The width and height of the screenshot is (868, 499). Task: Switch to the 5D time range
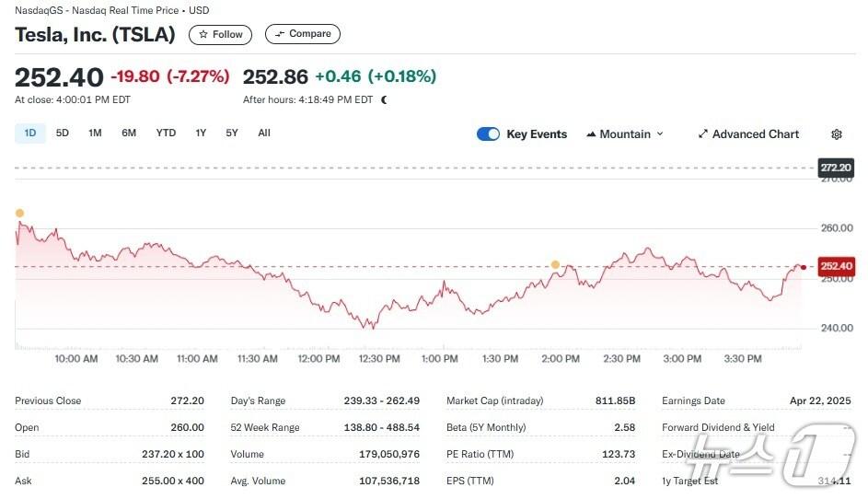pos(63,133)
